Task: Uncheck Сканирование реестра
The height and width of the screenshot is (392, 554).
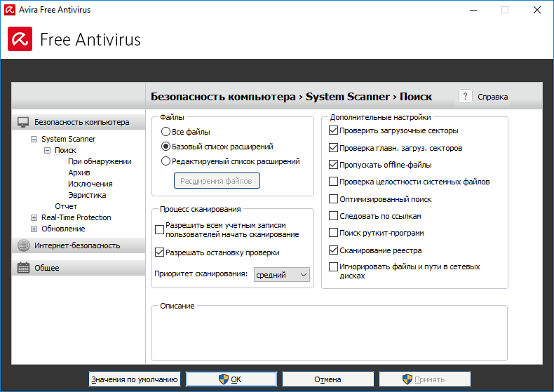Action: [x=333, y=250]
